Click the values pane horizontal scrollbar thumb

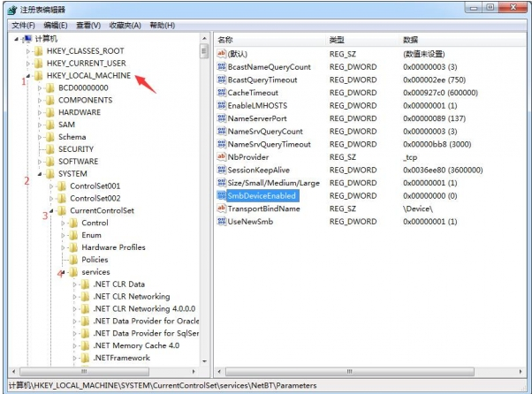point(350,371)
